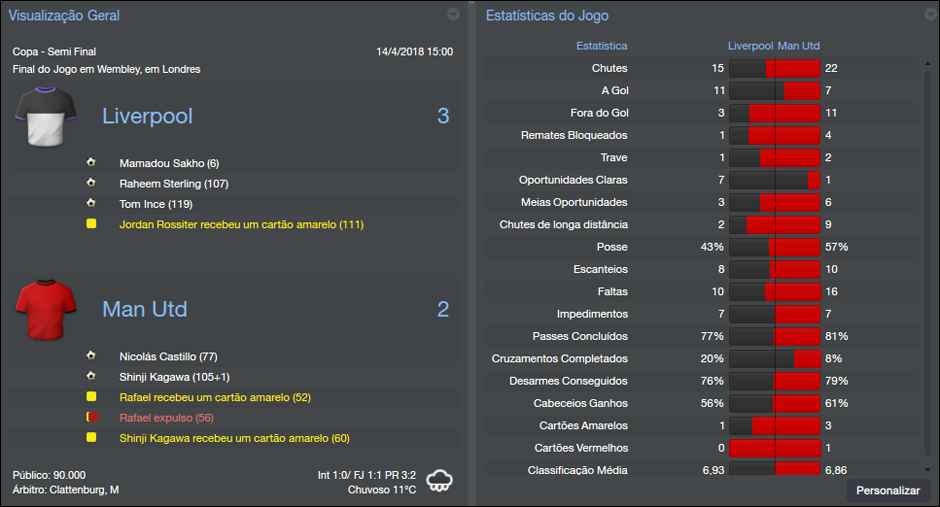Click the goal ball icon beside Shinji Kagawa
The width and height of the screenshot is (940, 507).
click(x=91, y=377)
